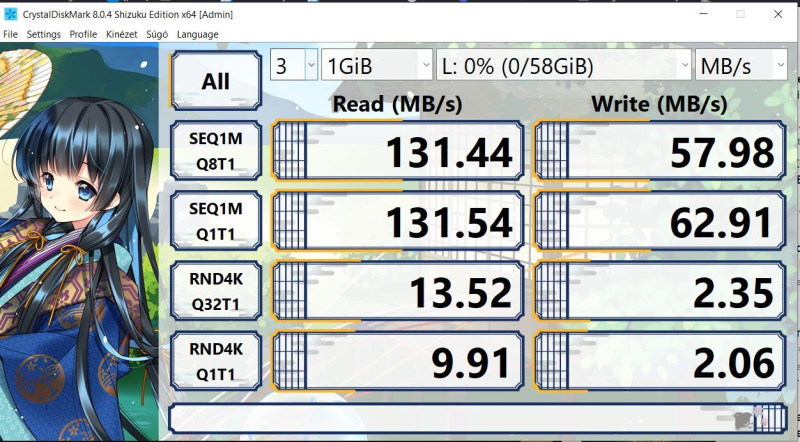Viewport: 800px width, 442px height.
Task: Click the Shizuku character artwork
Action: point(79,242)
